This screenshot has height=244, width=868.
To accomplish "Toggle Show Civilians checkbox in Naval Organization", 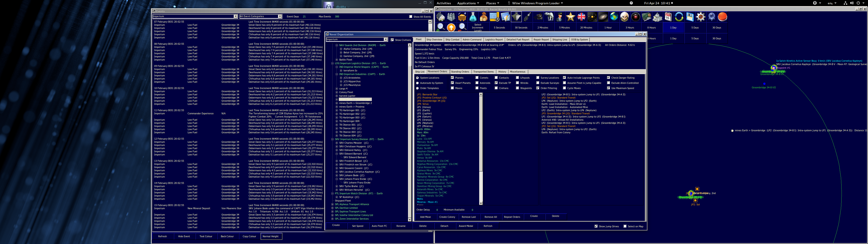I will coord(392,40).
